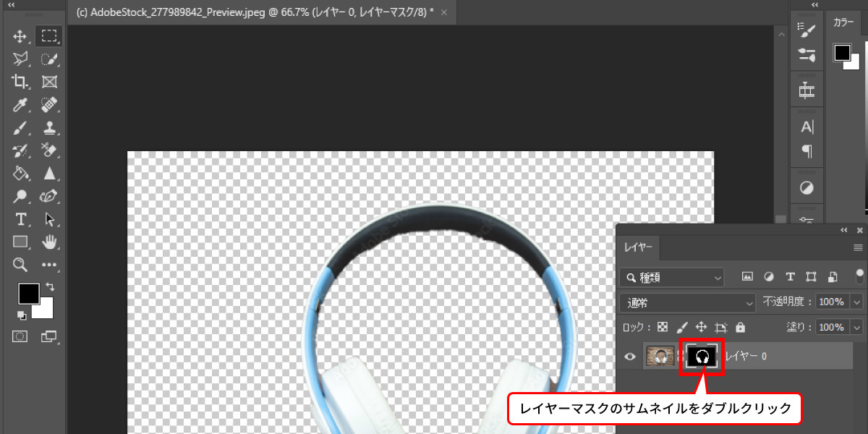The width and height of the screenshot is (868, 434).
Task: Open the 通常 blend mode dropdown
Action: pyautogui.click(x=687, y=302)
